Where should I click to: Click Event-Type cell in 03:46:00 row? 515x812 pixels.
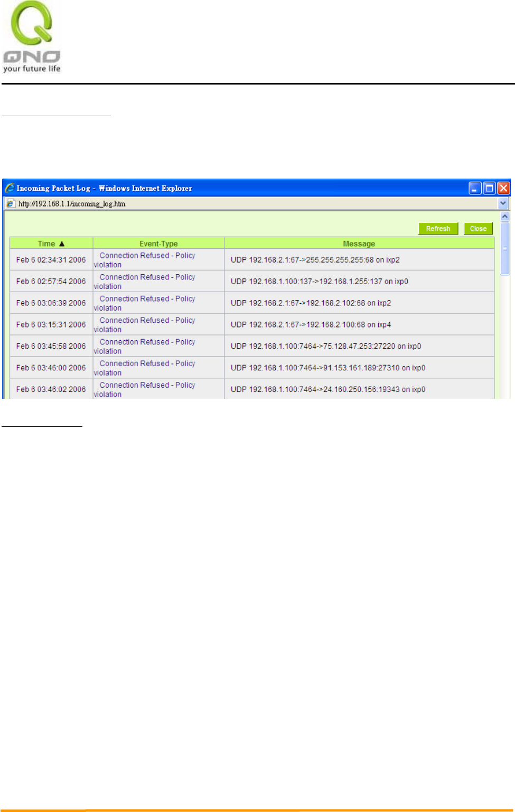tap(158, 368)
